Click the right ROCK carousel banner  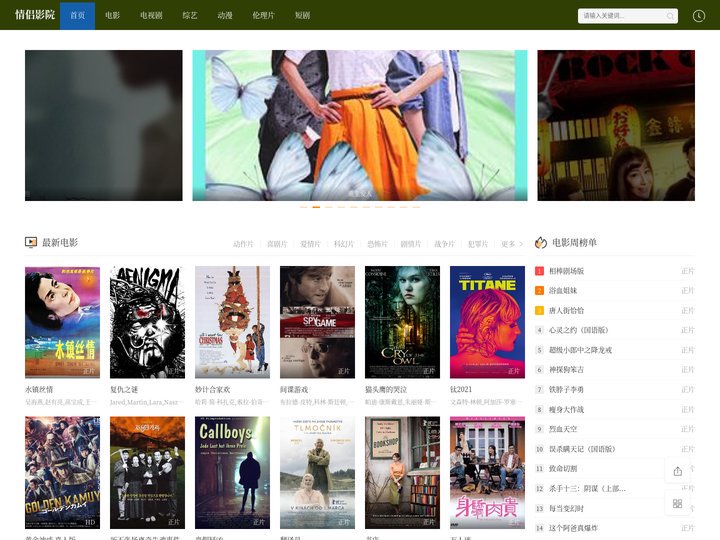(x=616, y=125)
